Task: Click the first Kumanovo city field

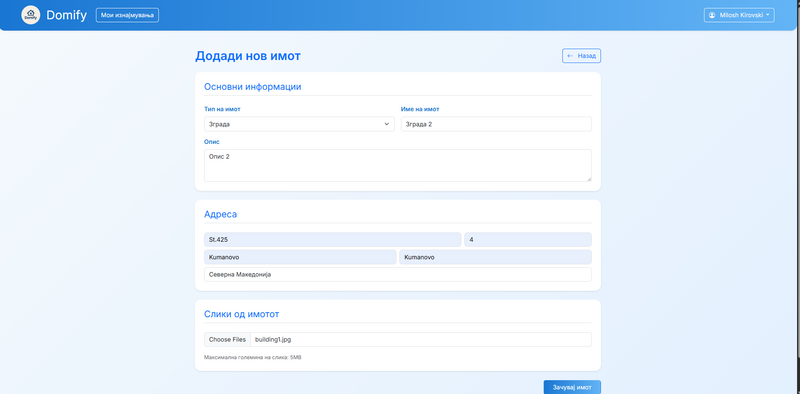Action: [x=300, y=257]
